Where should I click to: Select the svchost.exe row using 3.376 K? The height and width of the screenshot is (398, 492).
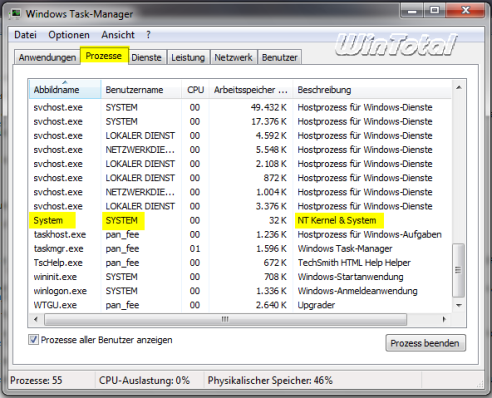pyautogui.click(x=240, y=206)
